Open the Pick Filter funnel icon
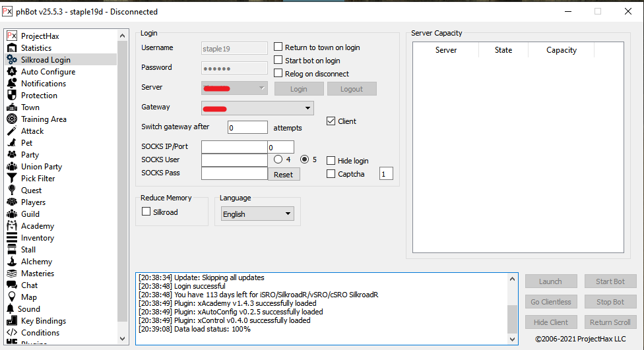This screenshot has width=644, height=350. [11, 179]
